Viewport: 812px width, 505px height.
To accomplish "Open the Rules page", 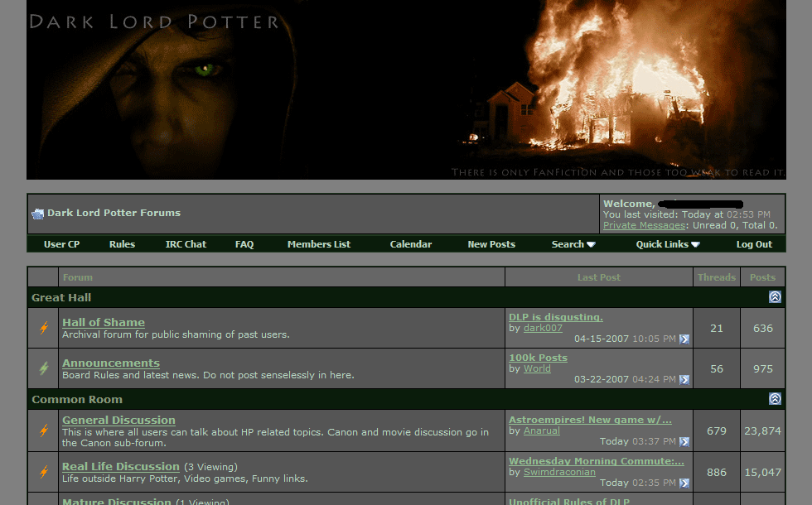I will click(123, 244).
